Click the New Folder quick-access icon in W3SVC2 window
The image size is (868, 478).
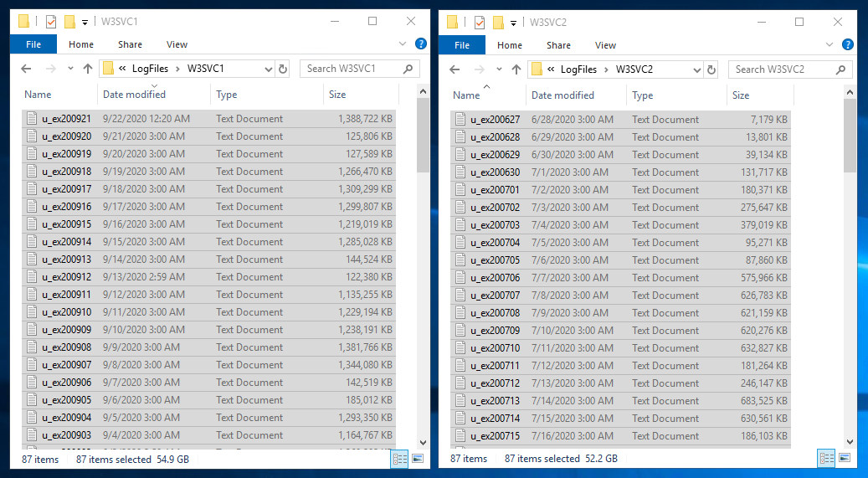498,23
